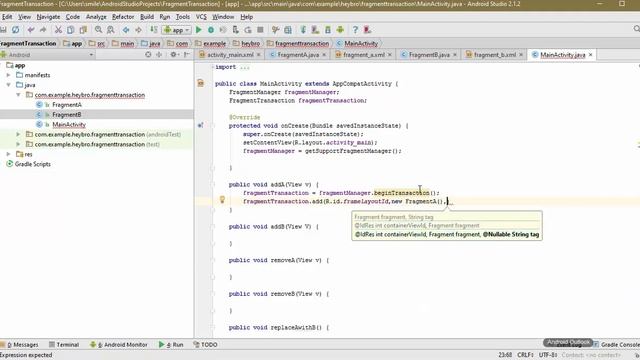
Task: Open the VCS menu
Action: 201,17
